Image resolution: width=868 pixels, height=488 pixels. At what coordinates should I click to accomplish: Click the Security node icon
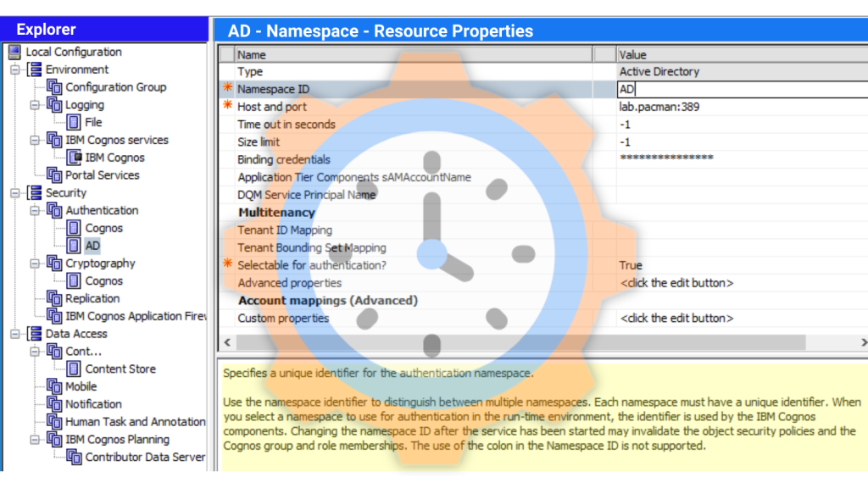[x=35, y=193]
